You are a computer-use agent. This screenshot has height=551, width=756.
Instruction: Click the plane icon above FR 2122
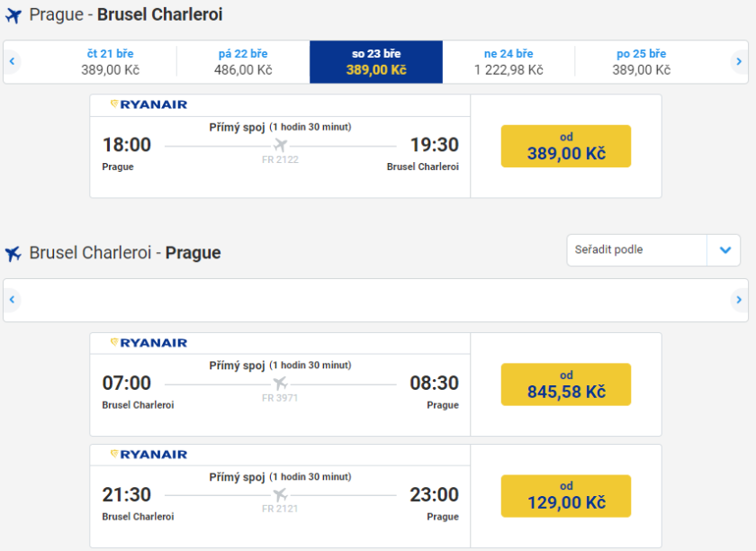(280, 145)
